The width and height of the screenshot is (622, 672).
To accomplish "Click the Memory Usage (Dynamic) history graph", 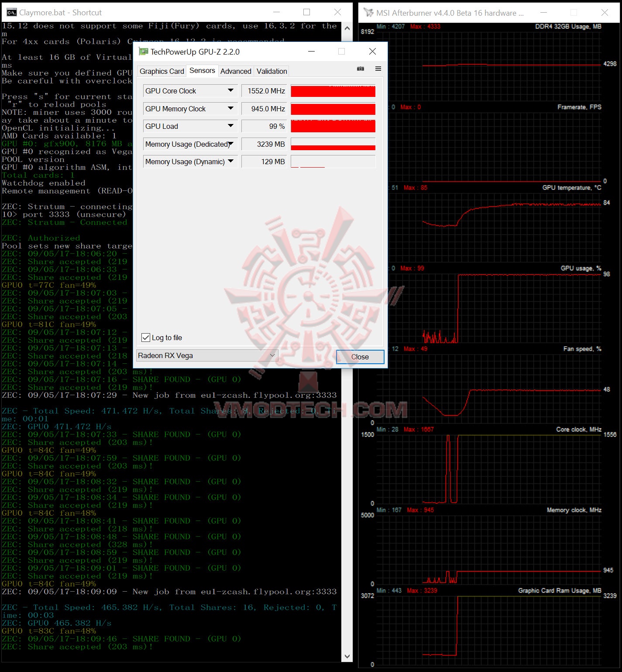I will 333,162.
